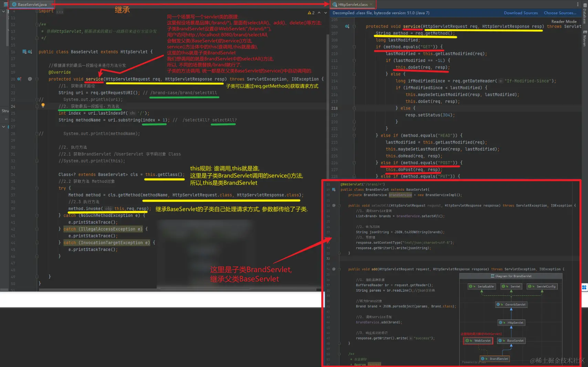Click 'uri.lastIndexOf' on line 25

(x=107, y=113)
